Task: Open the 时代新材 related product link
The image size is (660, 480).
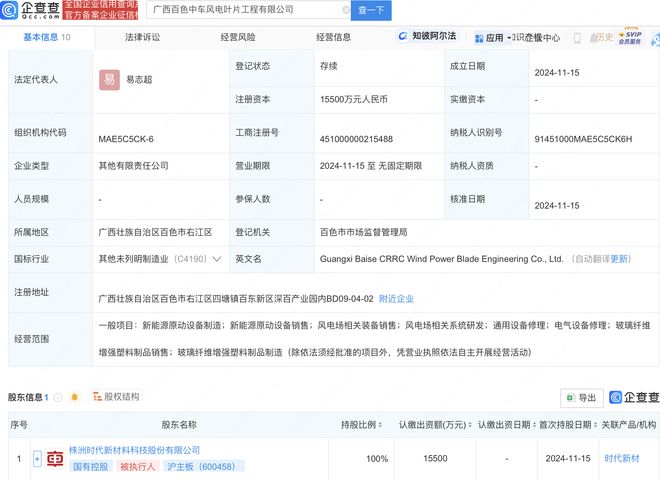Action: [x=622, y=459]
